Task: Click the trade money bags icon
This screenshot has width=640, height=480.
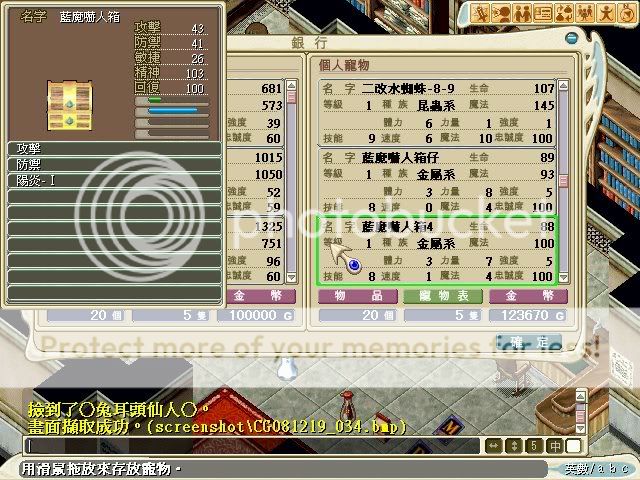Action: (567, 13)
